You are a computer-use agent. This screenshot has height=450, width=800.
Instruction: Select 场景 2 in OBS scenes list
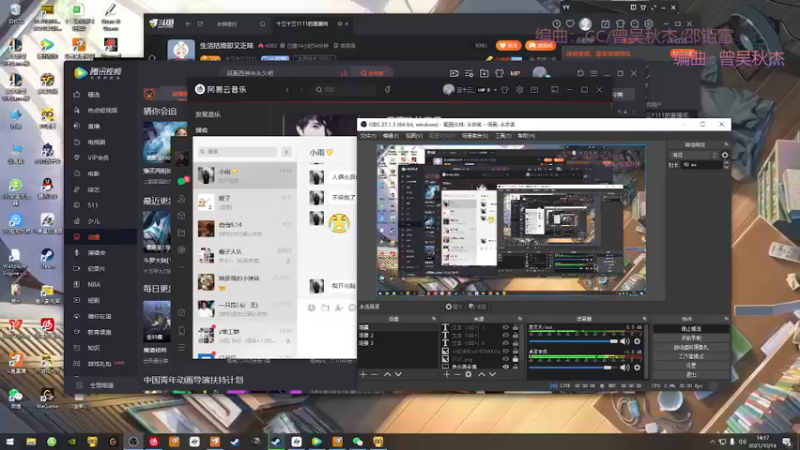(398, 335)
